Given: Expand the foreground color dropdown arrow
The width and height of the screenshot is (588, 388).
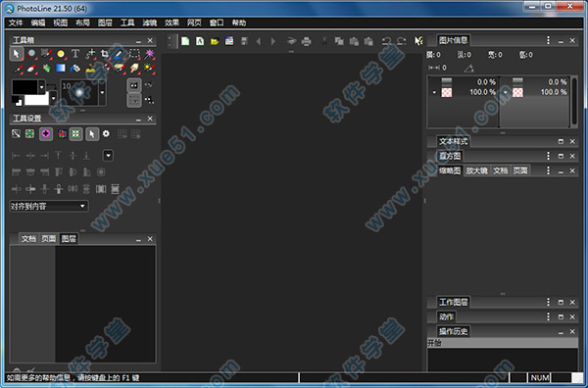Looking at the screenshot, I should pos(41,87).
